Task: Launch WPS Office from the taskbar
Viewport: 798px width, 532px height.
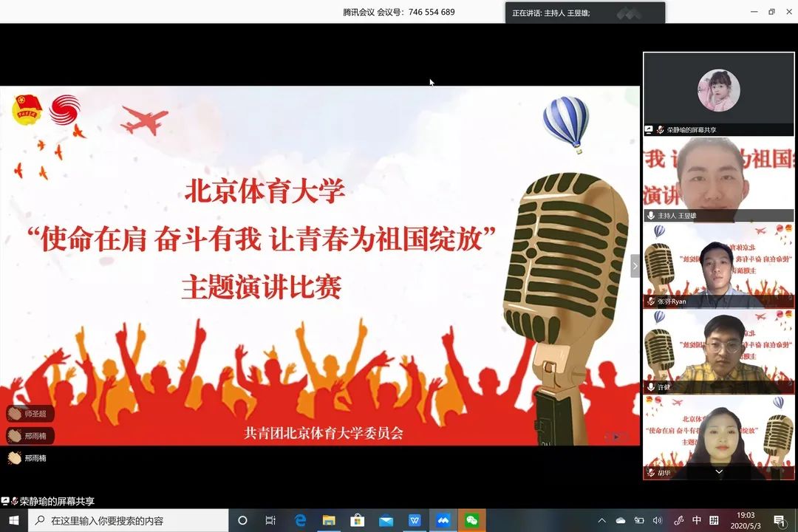Action: point(415,520)
